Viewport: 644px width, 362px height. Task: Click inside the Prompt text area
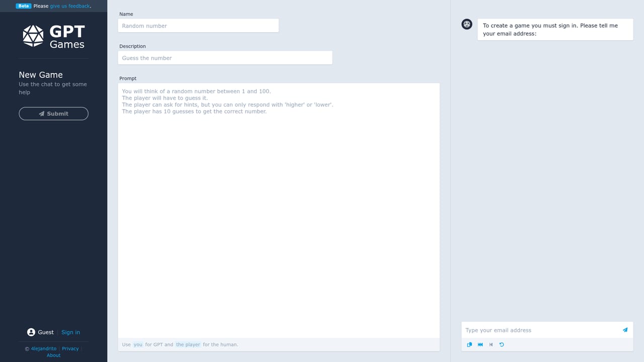pos(279,211)
